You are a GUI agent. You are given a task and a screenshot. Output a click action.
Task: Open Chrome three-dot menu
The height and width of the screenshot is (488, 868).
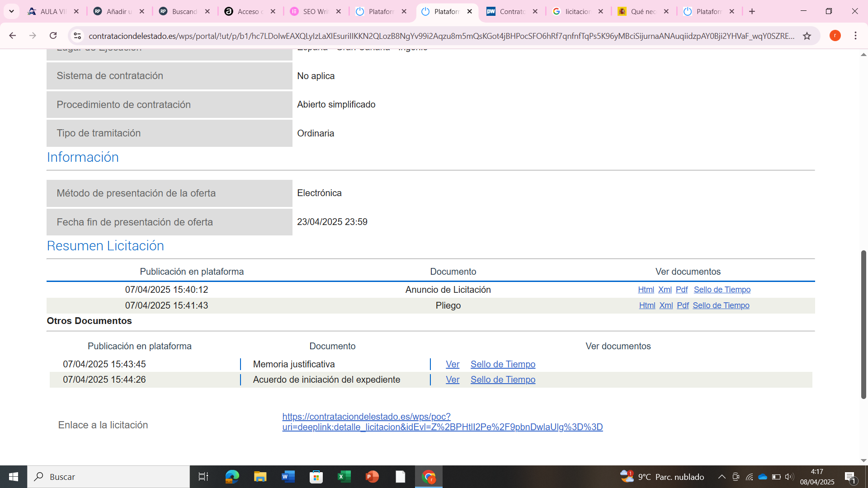(855, 36)
